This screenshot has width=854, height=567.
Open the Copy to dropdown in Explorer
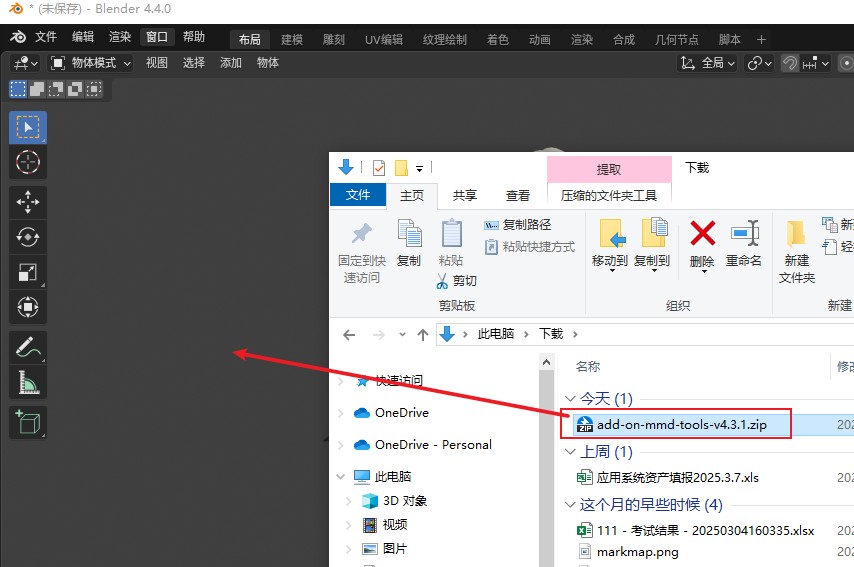652,245
